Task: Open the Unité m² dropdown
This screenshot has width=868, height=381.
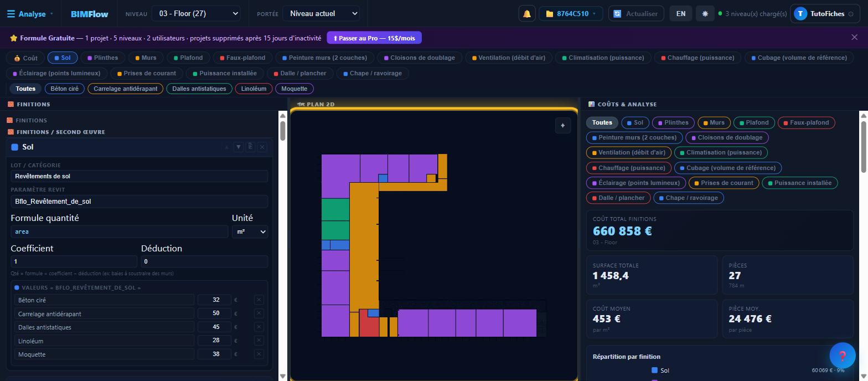Action: click(250, 231)
